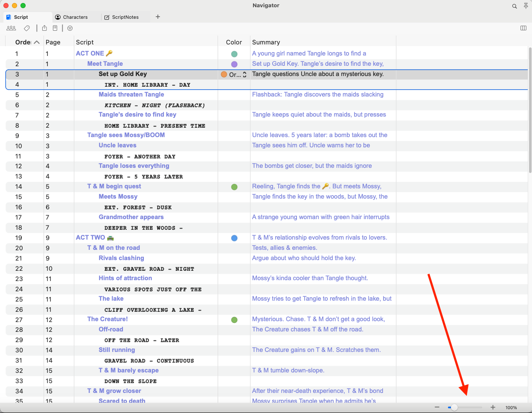532x413 pixels.
Task: Select the Uncle leaves scene
Action: tap(118, 145)
